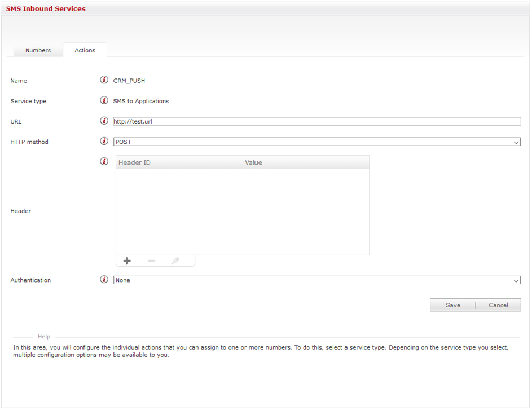Select the Actions tab
Image resolution: width=532 pixels, height=410 pixels.
(85, 50)
